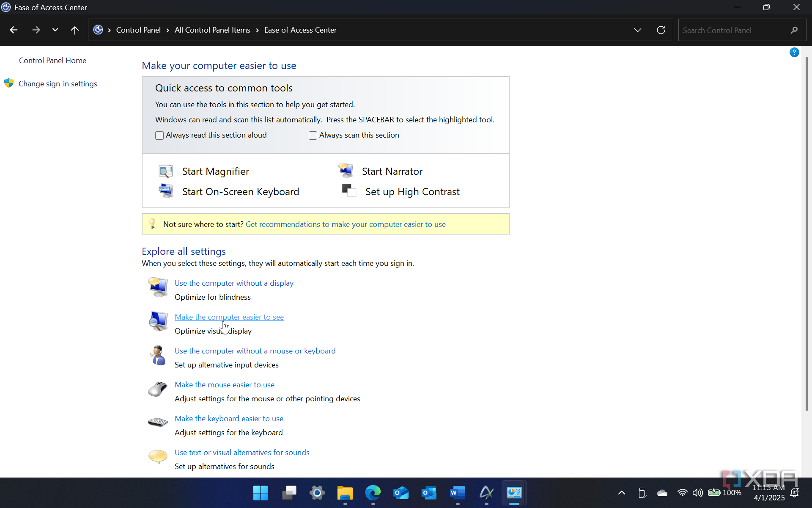Click the person icon for no mouse or keyboard

click(158, 355)
